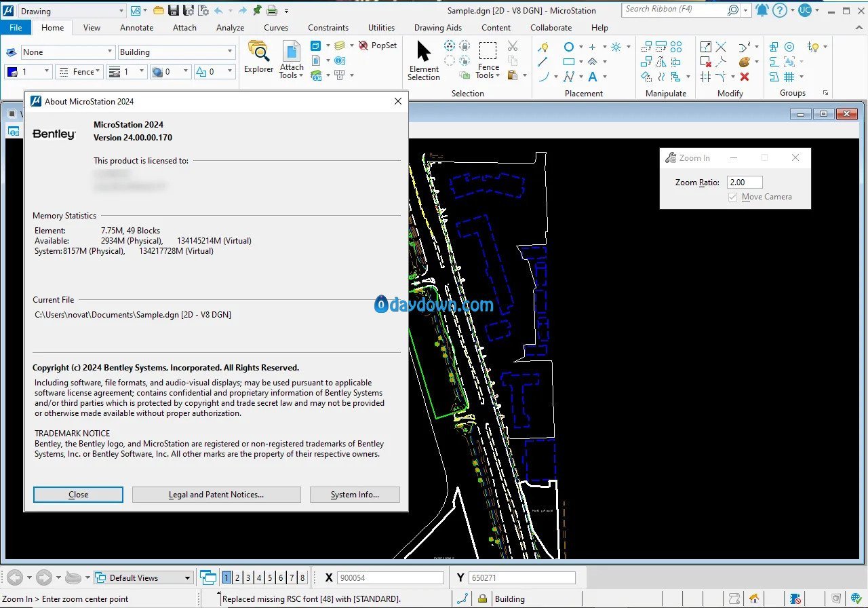The height and width of the screenshot is (608, 868).
Task: Select the Delete Element red X tool
Action: (x=745, y=77)
